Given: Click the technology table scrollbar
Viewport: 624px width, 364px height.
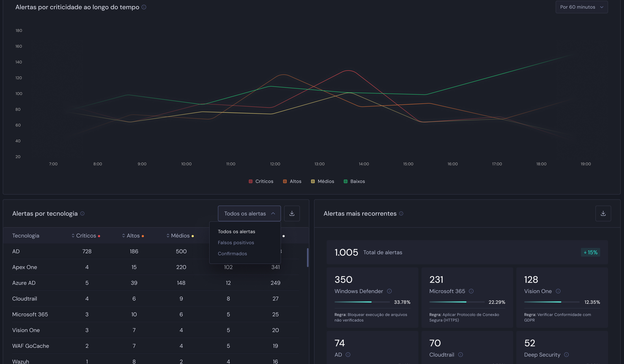Looking at the screenshot, I should tap(308, 257).
